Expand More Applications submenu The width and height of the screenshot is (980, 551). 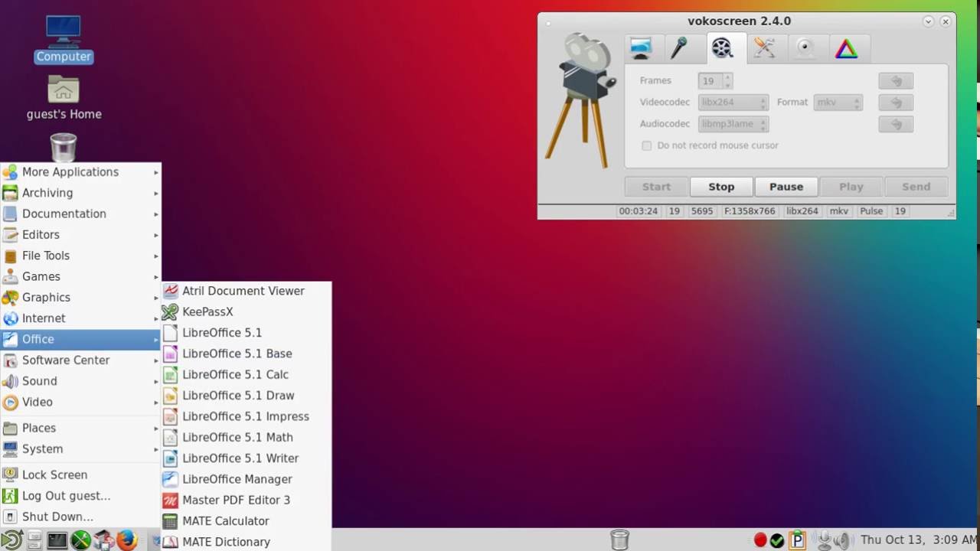click(x=80, y=172)
